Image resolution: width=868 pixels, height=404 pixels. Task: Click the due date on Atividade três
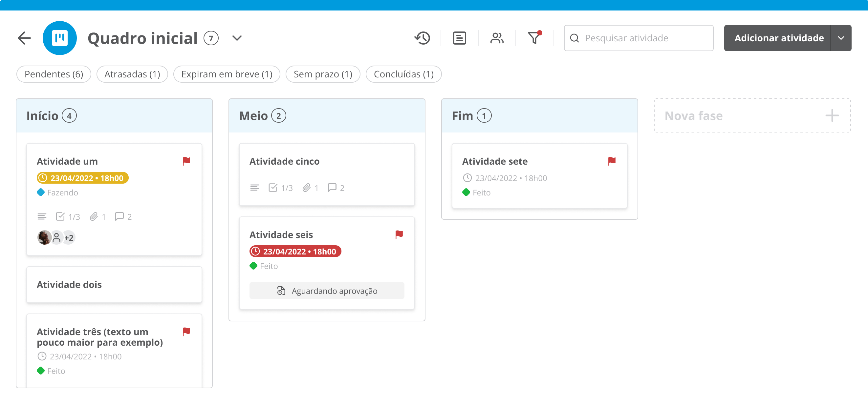pos(79,356)
